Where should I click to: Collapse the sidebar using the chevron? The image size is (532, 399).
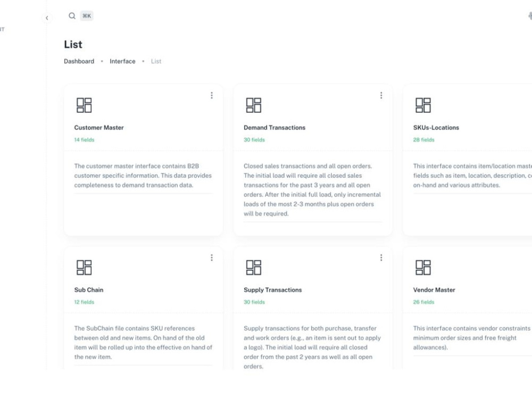pyautogui.click(x=47, y=18)
